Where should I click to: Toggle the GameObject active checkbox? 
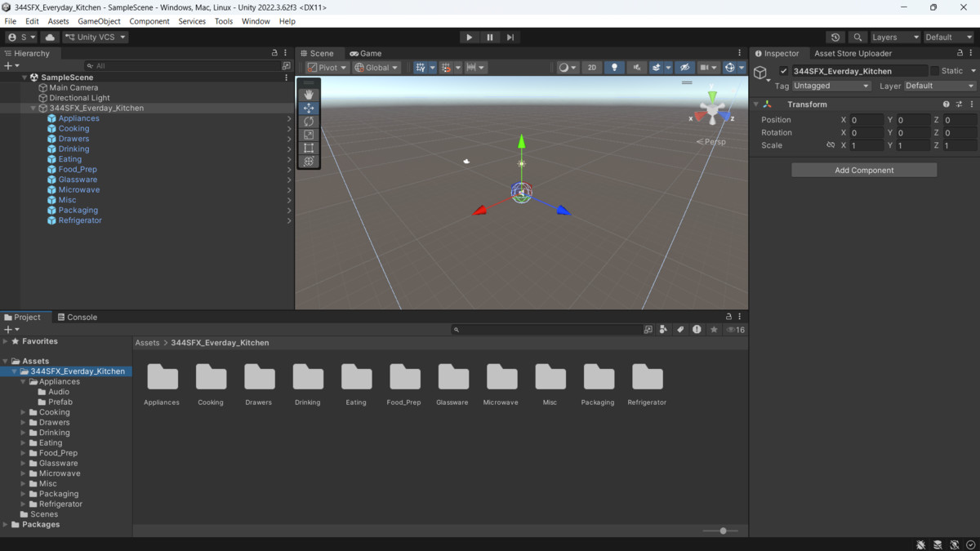(x=784, y=71)
